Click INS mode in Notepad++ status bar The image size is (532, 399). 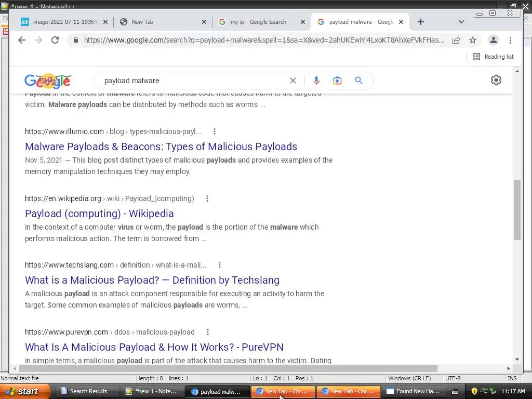click(x=512, y=378)
